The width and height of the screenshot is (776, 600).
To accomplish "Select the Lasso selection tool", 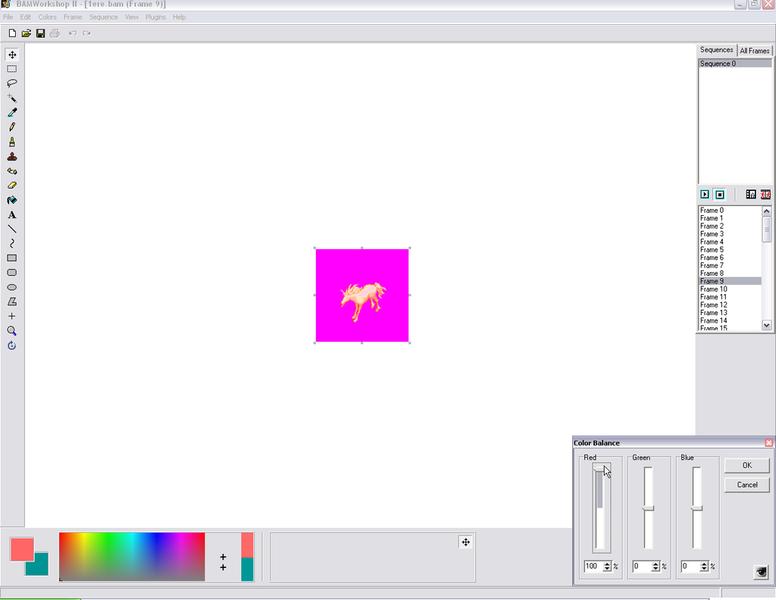I will [12, 83].
